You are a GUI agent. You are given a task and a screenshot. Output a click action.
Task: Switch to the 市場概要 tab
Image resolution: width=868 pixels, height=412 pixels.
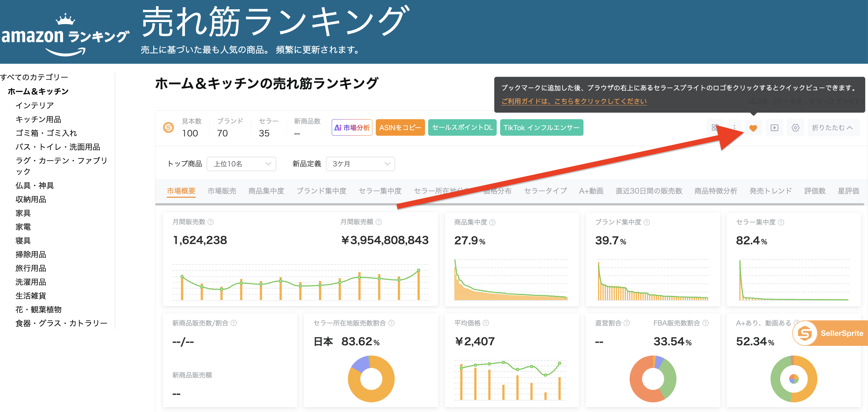tap(181, 191)
